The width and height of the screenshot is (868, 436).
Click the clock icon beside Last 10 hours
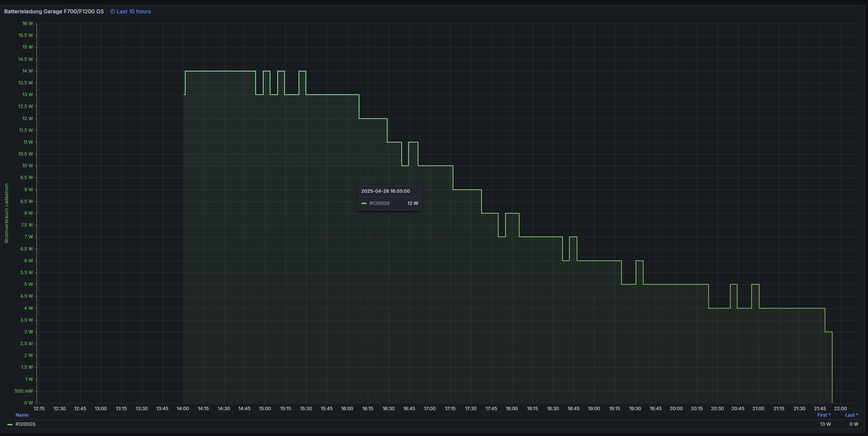coord(113,11)
